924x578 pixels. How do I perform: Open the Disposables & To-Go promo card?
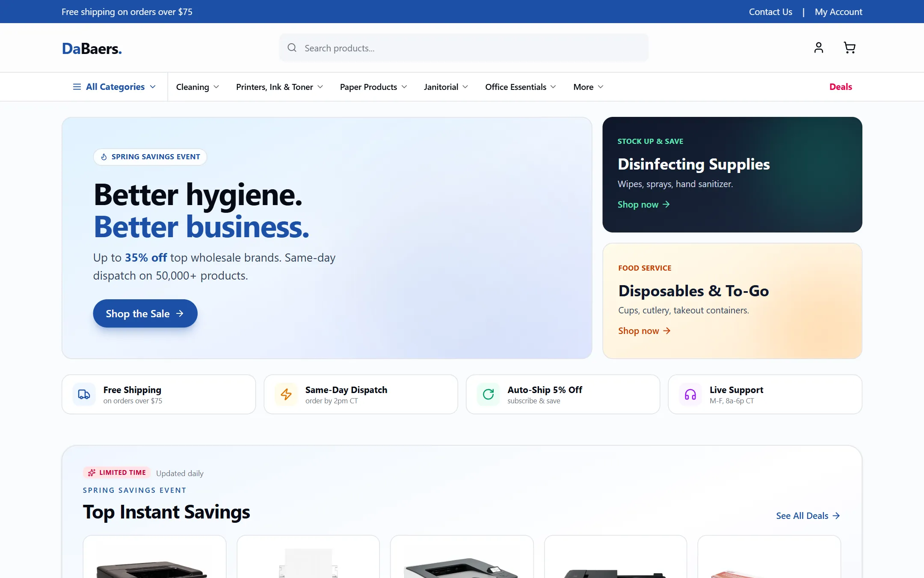[732, 301]
